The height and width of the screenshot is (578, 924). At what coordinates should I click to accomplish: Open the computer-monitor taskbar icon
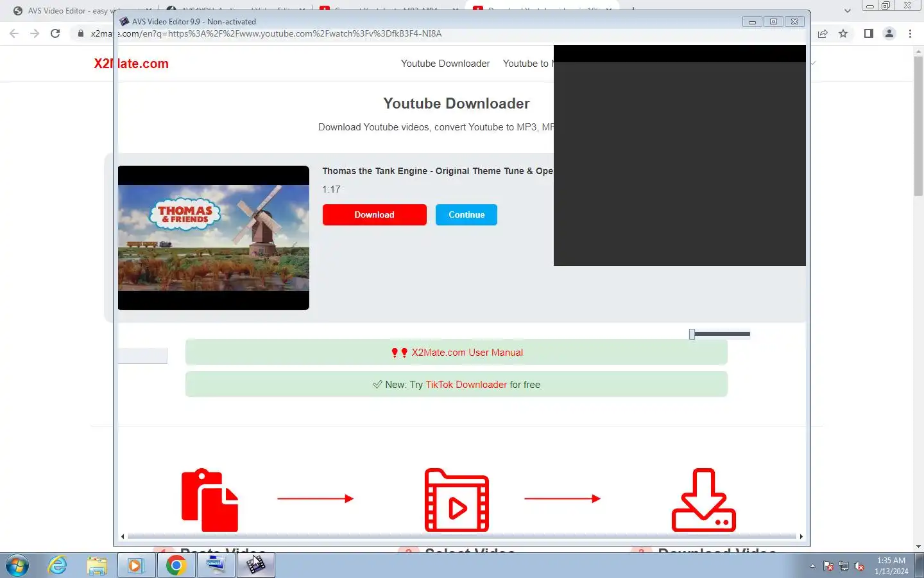click(216, 566)
